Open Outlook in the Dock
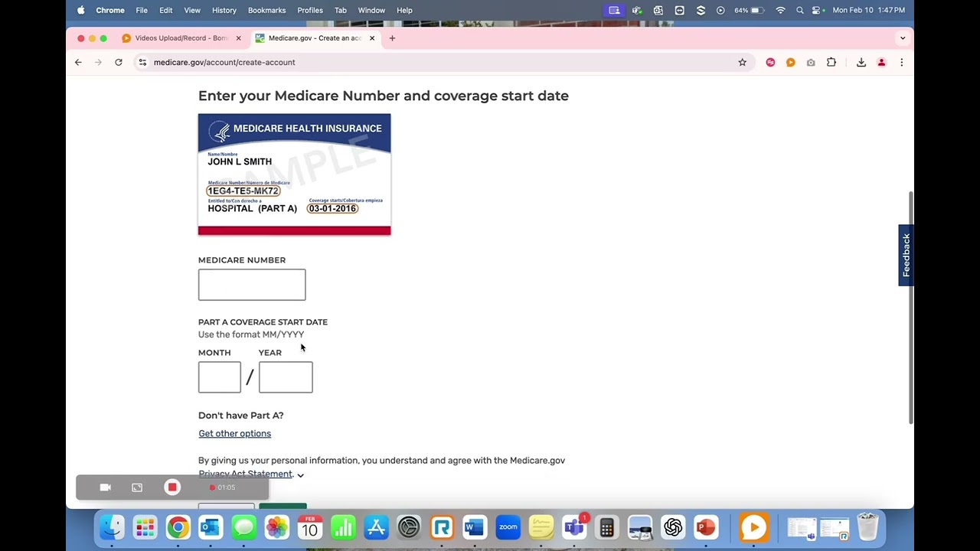This screenshot has height=551, width=980. pyautogui.click(x=211, y=527)
